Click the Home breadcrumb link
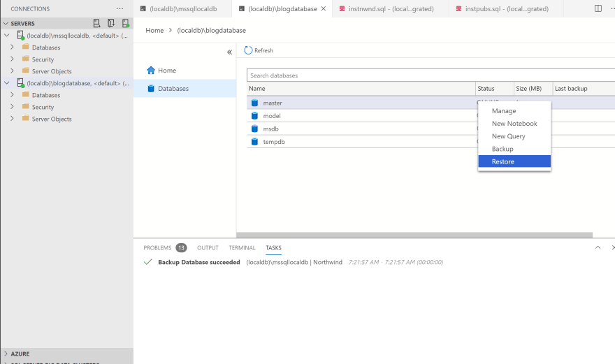 (x=154, y=30)
